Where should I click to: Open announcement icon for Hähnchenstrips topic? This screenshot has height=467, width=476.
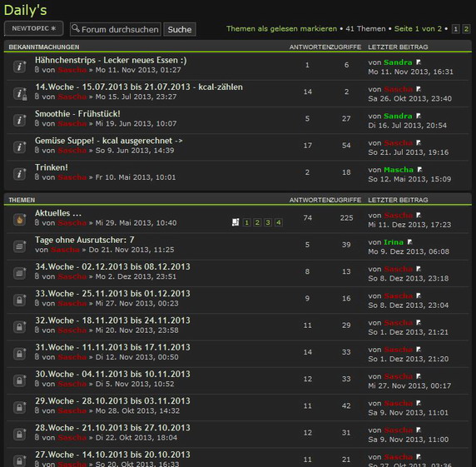(20, 67)
